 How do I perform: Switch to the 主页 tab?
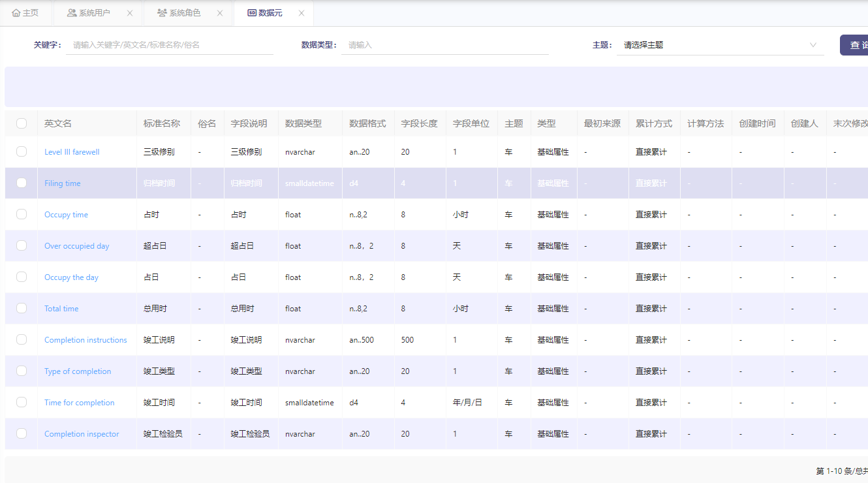26,13
